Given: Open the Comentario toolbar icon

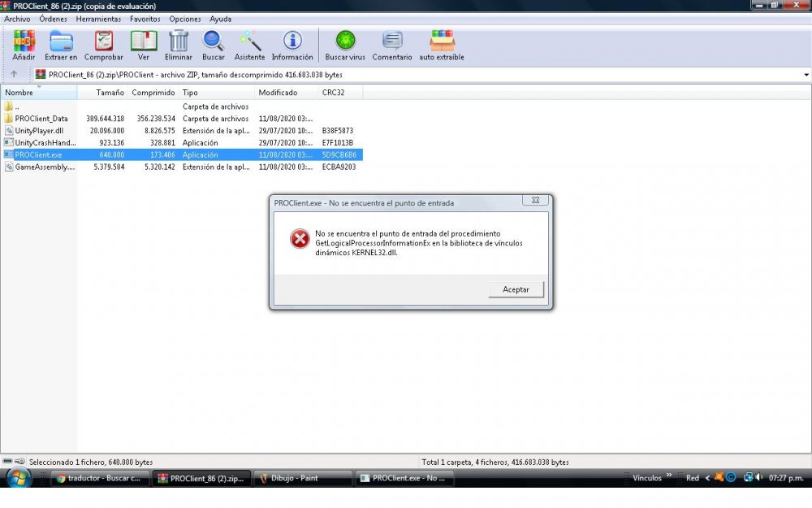Looking at the screenshot, I should 392,41.
